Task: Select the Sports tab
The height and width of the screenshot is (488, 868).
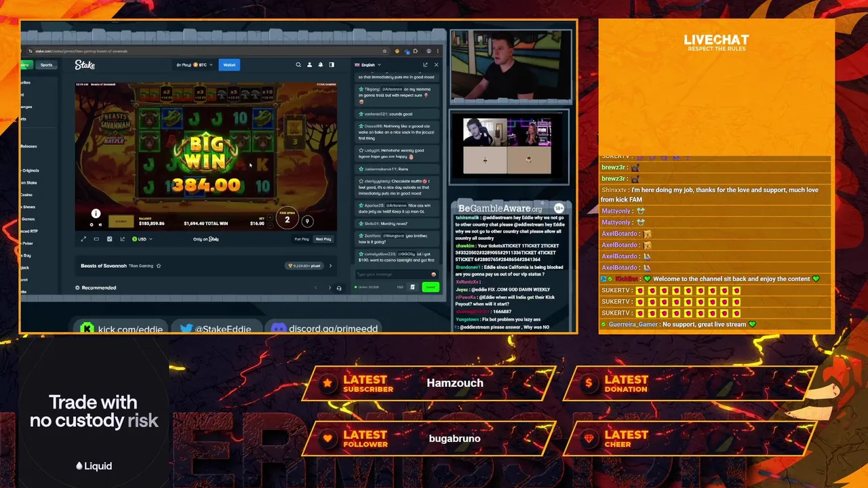Action: (x=46, y=65)
